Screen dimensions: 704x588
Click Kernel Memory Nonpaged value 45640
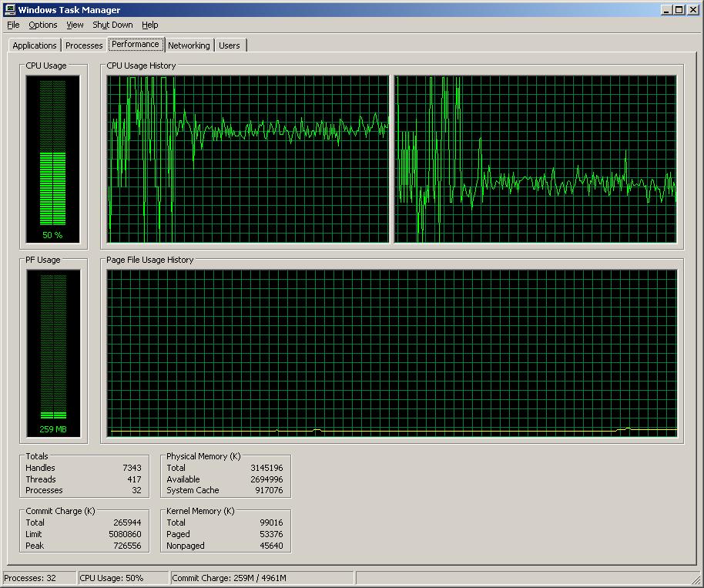coord(271,546)
